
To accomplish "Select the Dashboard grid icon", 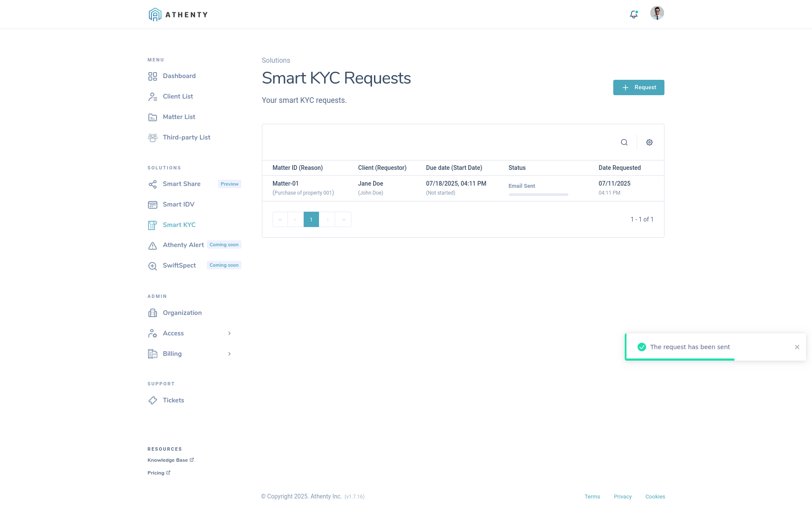I will click(153, 76).
